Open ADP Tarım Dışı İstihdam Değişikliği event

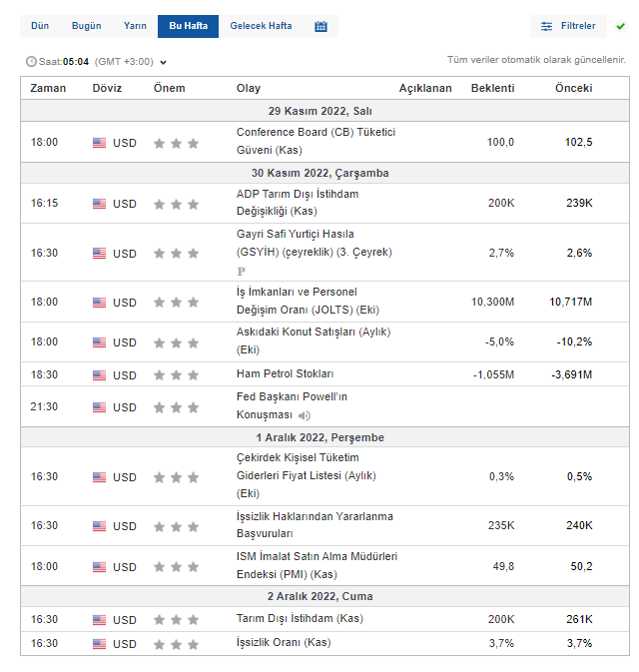click(298, 203)
